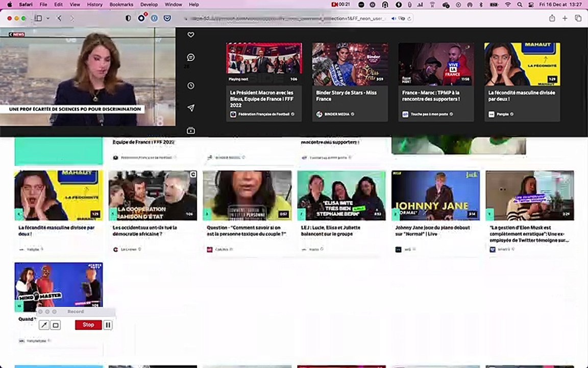
Task: Click the battery icon in menu bar
Action: click(x=494, y=5)
